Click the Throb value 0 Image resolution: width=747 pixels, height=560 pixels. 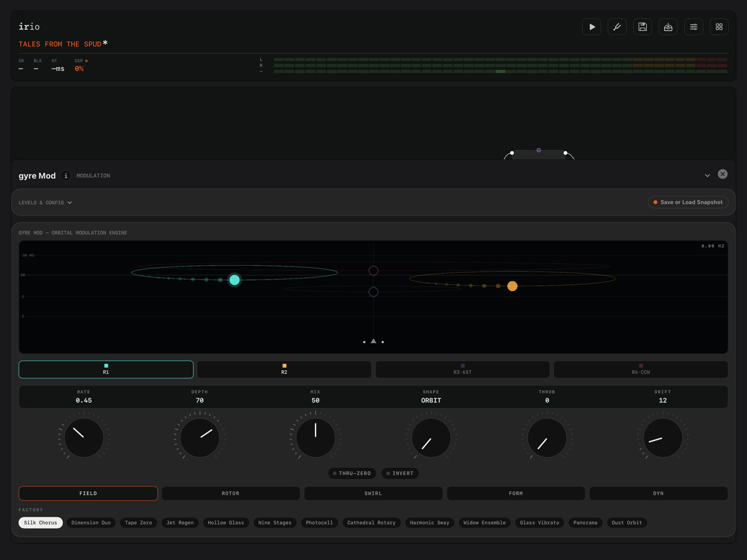(547, 401)
